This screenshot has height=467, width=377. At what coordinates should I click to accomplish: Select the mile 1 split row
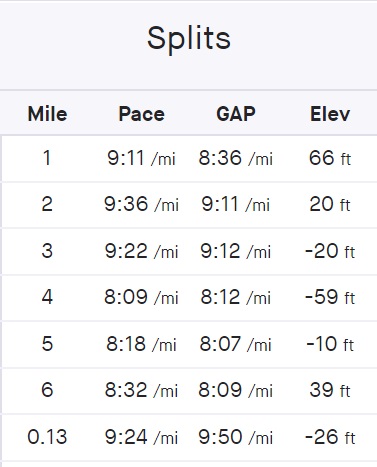coord(189,158)
